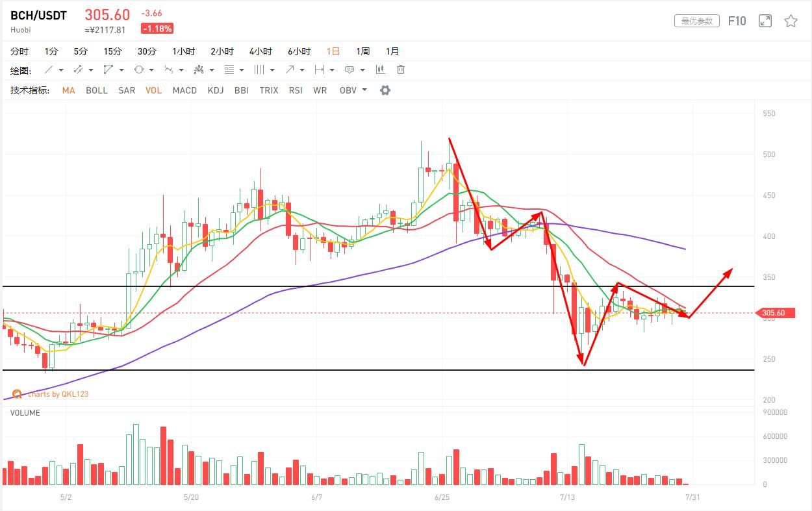Open dropdown arrow beside circle tool

151,70
